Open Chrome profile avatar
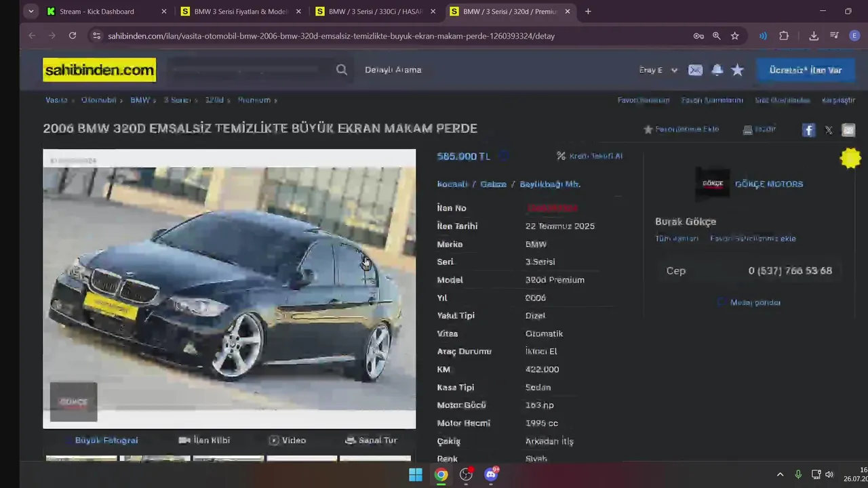This screenshot has height=488, width=868. tap(854, 36)
